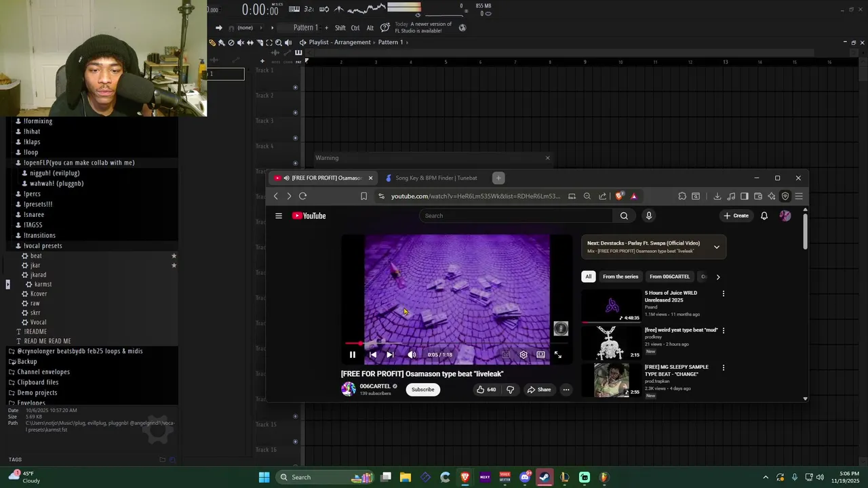
Task: Open browser main menu
Action: (x=799, y=196)
